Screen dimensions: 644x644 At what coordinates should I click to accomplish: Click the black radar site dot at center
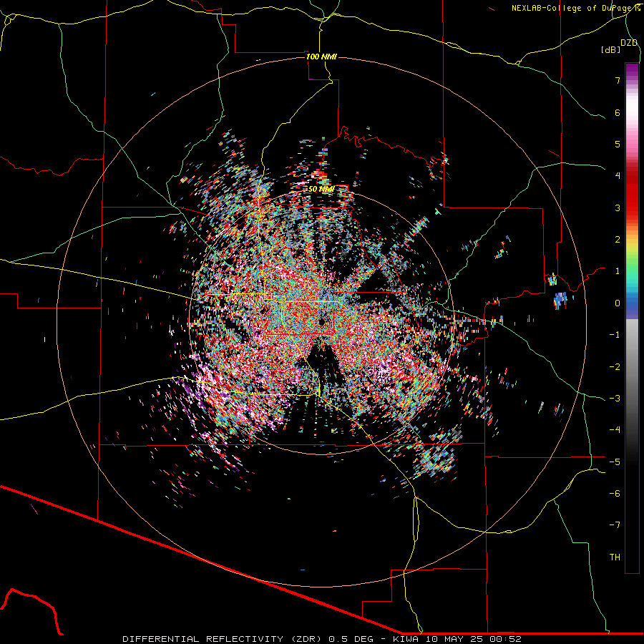pos(322,321)
